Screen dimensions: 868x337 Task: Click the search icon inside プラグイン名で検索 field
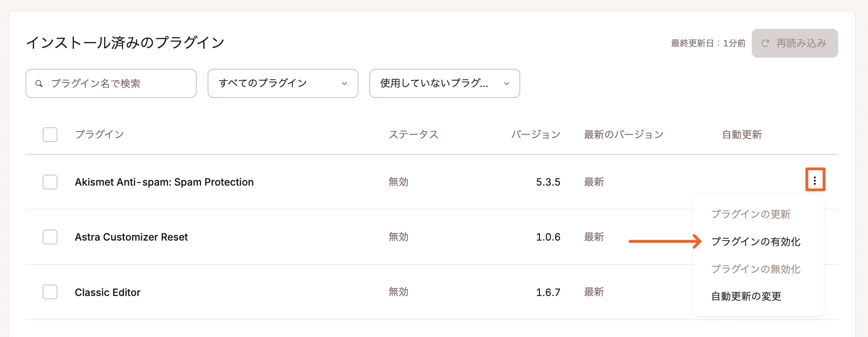39,83
